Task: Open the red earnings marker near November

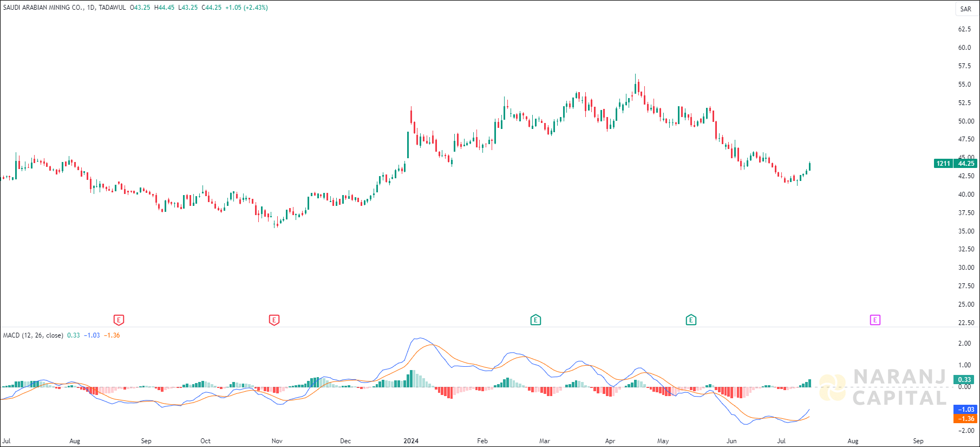Action: point(274,320)
